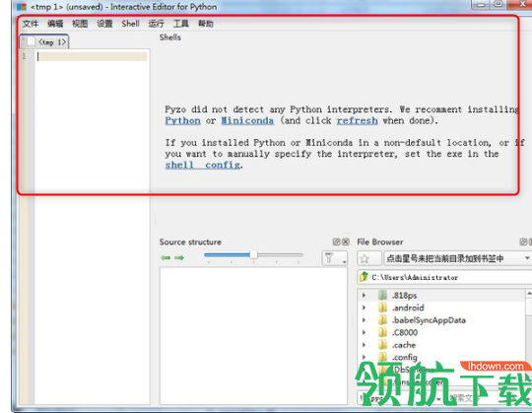Undock the File Browser panel
The height and width of the screenshot is (413, 532).
point(523,241)
